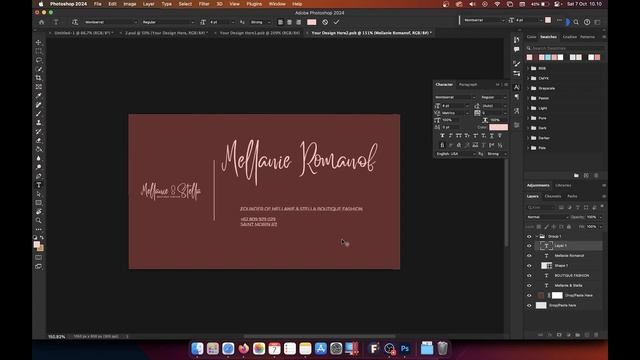This screenshot has height=360, width=640.
Task: Click layer Opacity value field
Action: (592, 217)
